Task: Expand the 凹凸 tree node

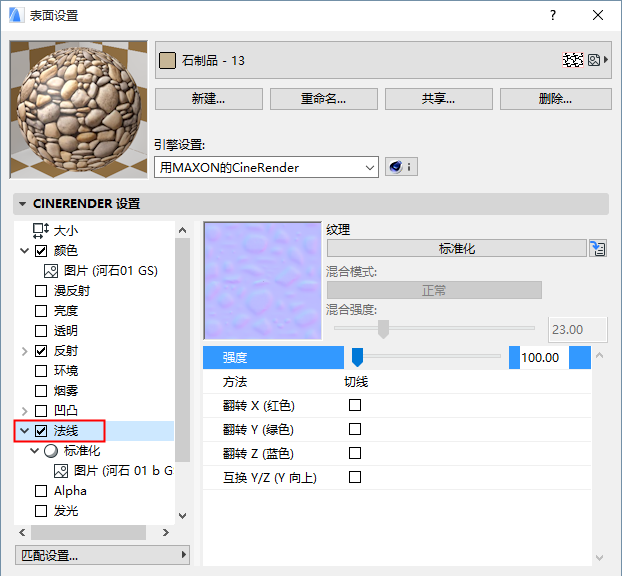Action: click(x=25, y=411)
